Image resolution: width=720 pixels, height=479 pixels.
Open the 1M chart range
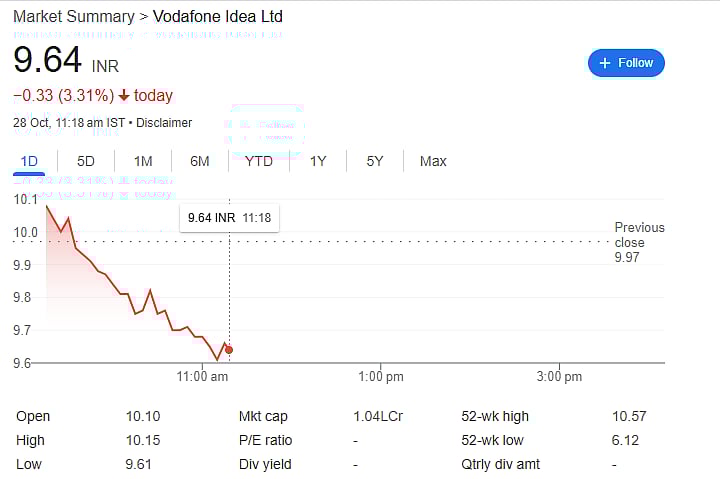[x=143, y=161]
